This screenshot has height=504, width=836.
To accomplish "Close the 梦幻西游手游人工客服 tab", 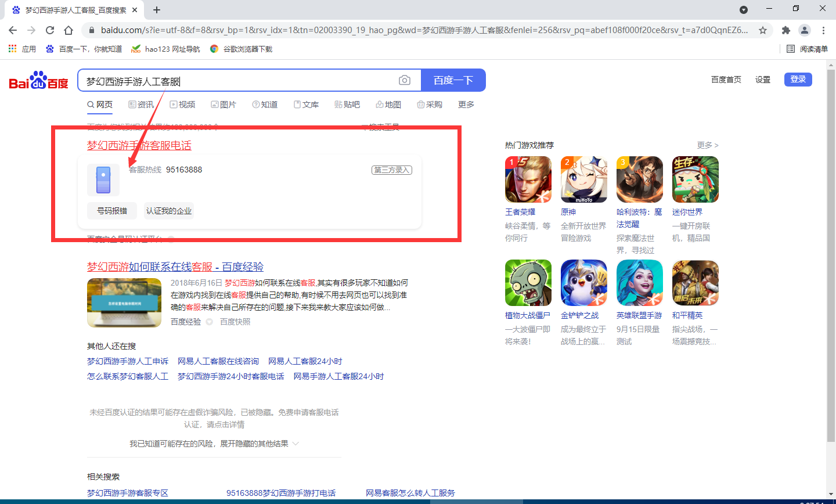I will 135,10.
